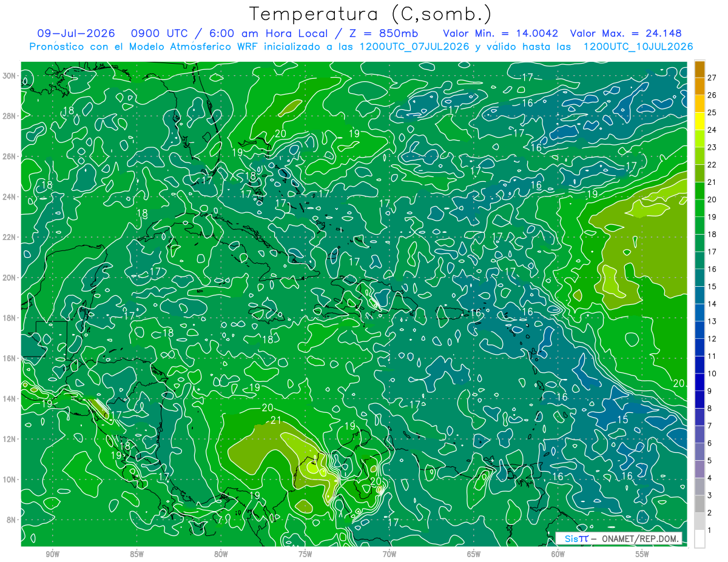Click legend swatch between 12 and 13
Screen dimensions: 728x562
[x=699, y=330]
